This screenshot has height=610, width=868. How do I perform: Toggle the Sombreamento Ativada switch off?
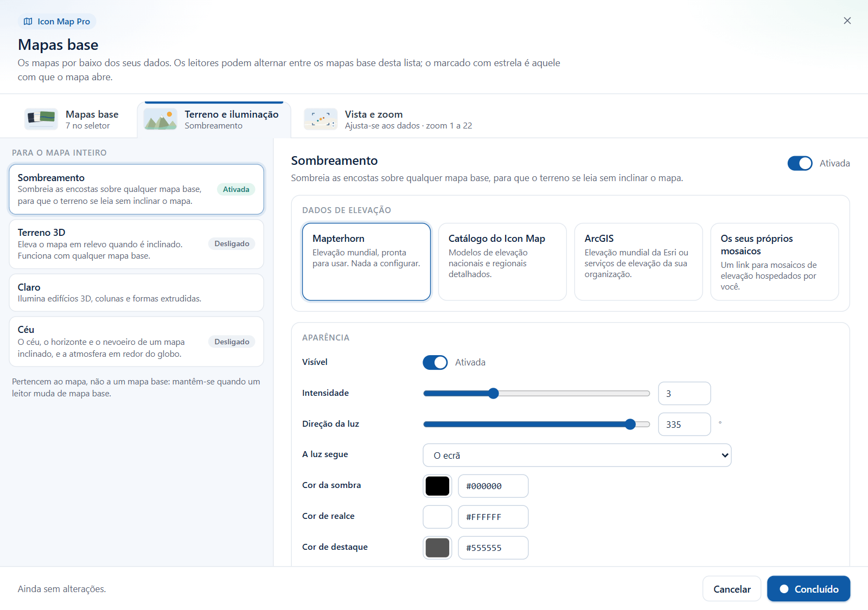(800, 163)
